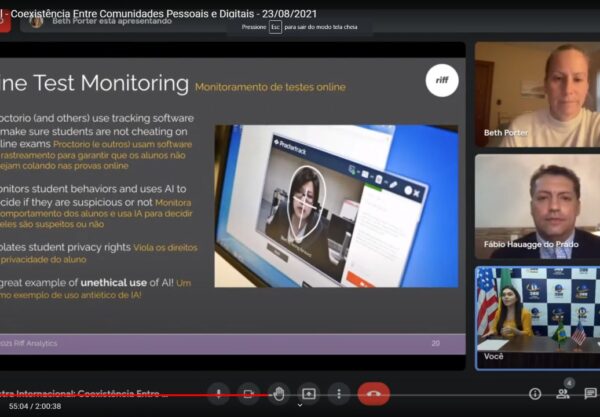Open the chat messages icon
This screenshot has height=417, width=600.
tap(590, 394)
